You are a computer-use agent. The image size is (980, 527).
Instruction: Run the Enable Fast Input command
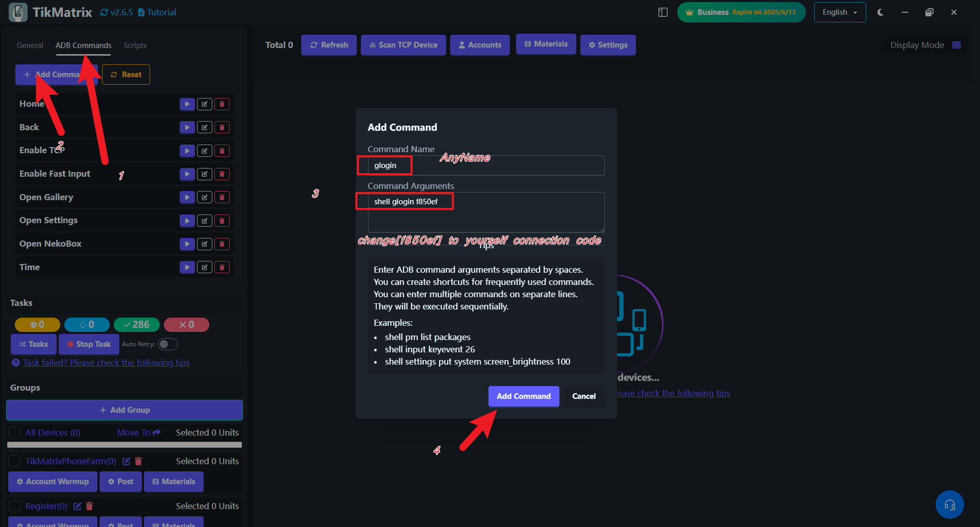187,174
